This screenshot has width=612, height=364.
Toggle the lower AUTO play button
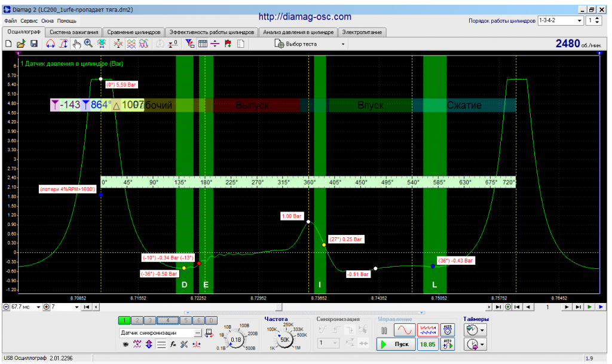(448, 344)
